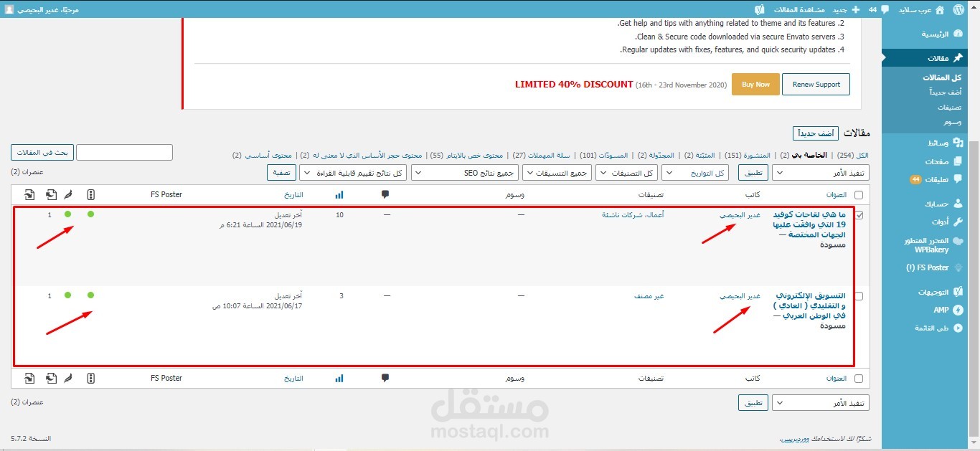Open كل المقالات in the sidebar submenu

941,77
